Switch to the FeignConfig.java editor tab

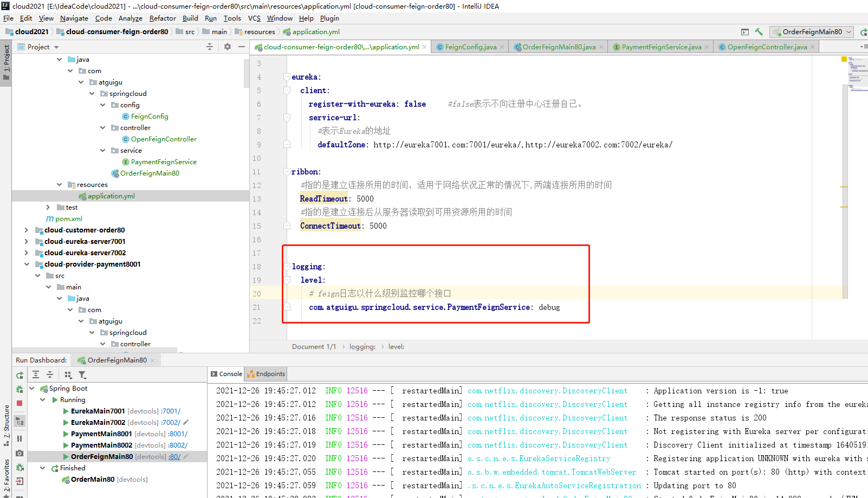tap(470, 47)
